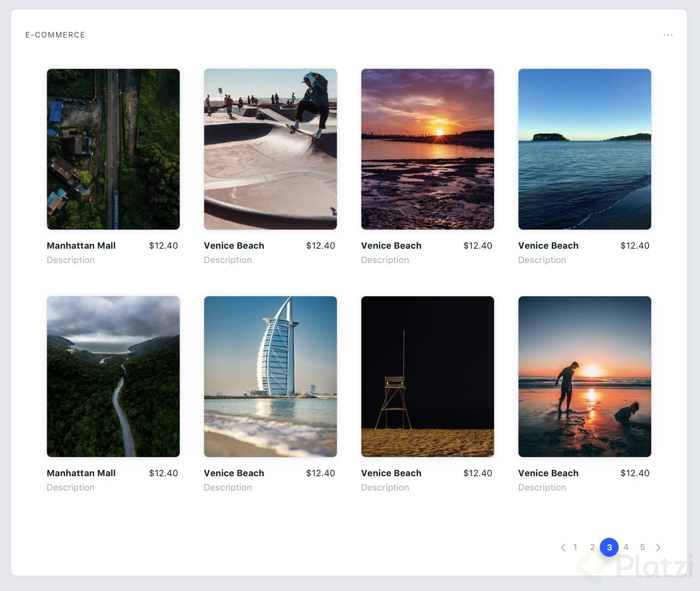This screenshot has width=700, height=591.
Task: Click the next page arrow
Action: click(658, 547)
